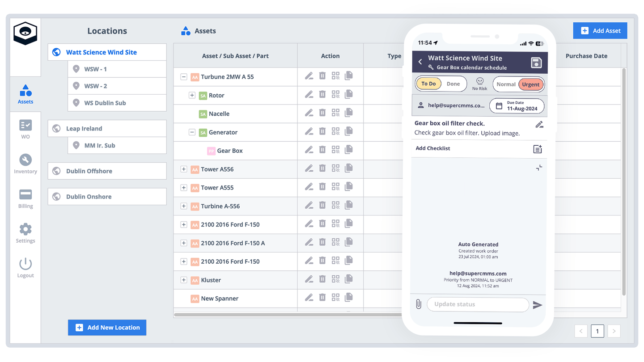Open the Assets section in sidebar
644x362 pixels.
pos(25,94)
